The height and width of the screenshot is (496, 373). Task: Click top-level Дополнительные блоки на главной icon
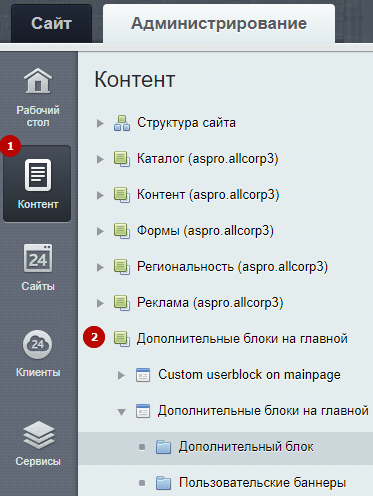click(122, 339)
